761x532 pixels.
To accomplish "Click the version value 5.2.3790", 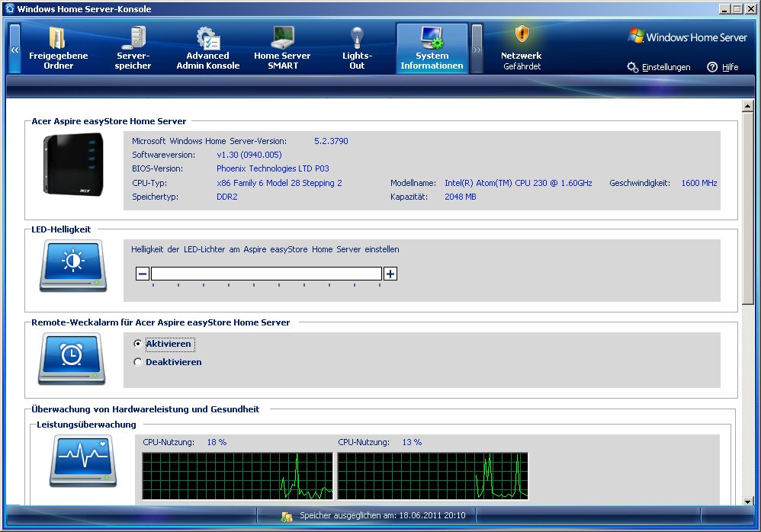I will tap(331, 141).
